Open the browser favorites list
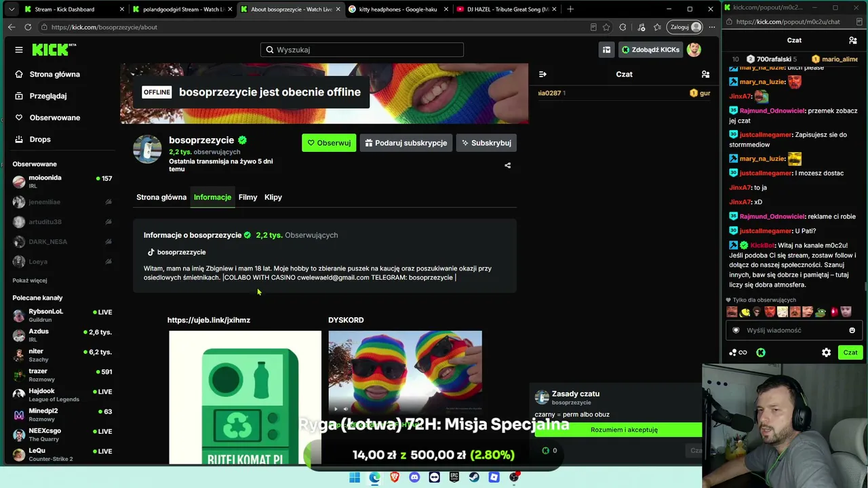Viewport: 868px width, 488px height. (x=657, y=27)
